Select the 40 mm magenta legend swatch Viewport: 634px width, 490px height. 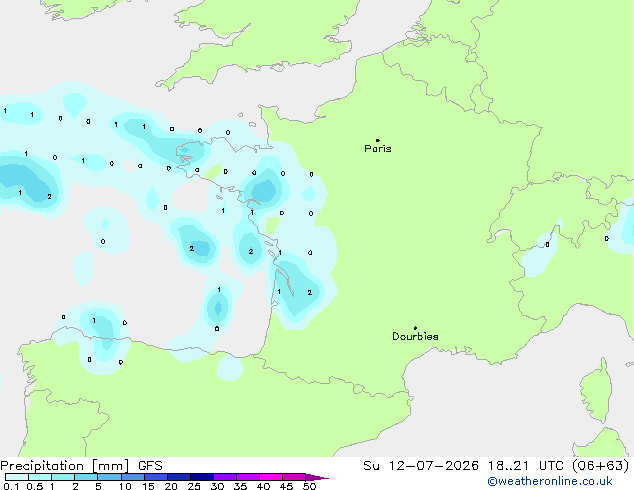271,477
